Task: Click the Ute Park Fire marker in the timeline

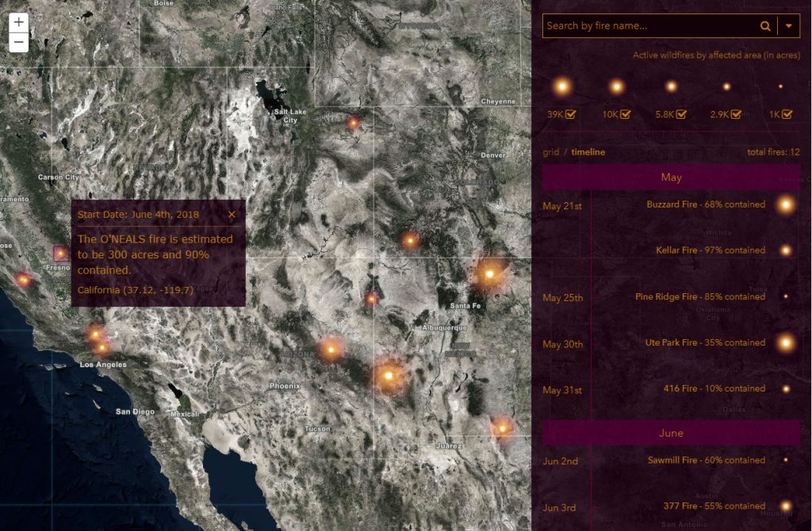Action: click(785, 343)
